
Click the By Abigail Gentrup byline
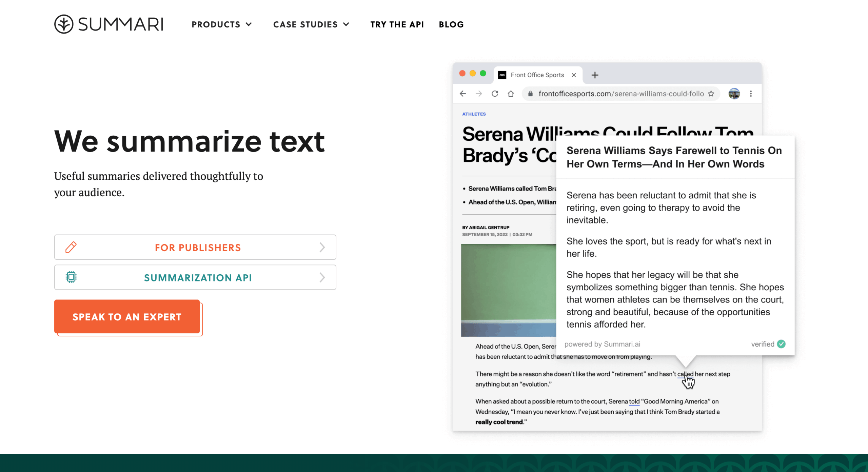click(x=486, y=227)
